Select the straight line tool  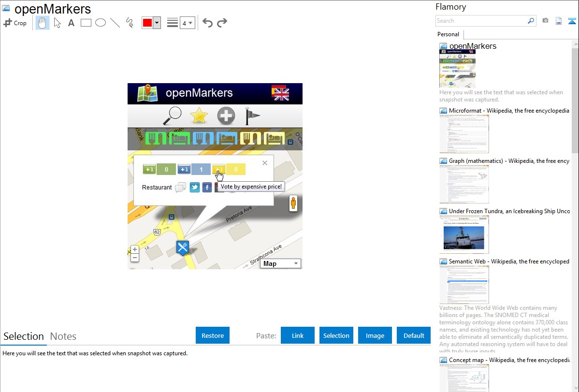[x=115, y=23]
